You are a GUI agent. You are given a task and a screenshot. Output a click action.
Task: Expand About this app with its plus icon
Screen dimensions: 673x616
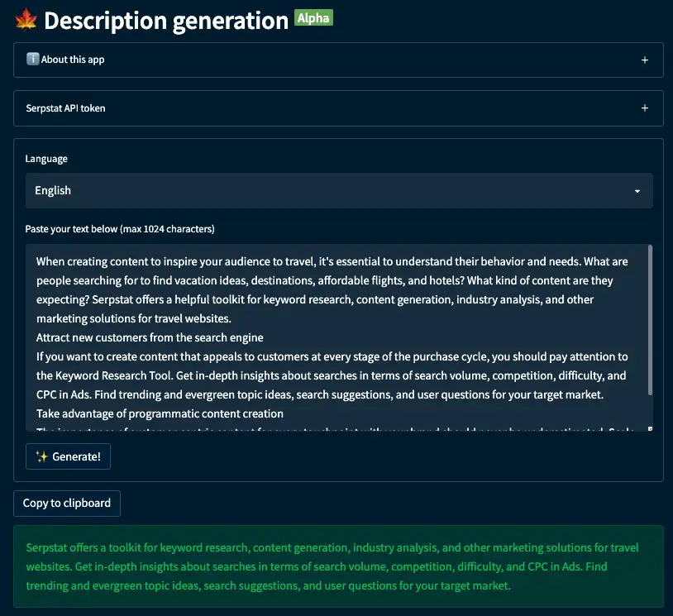coord(644,60)
